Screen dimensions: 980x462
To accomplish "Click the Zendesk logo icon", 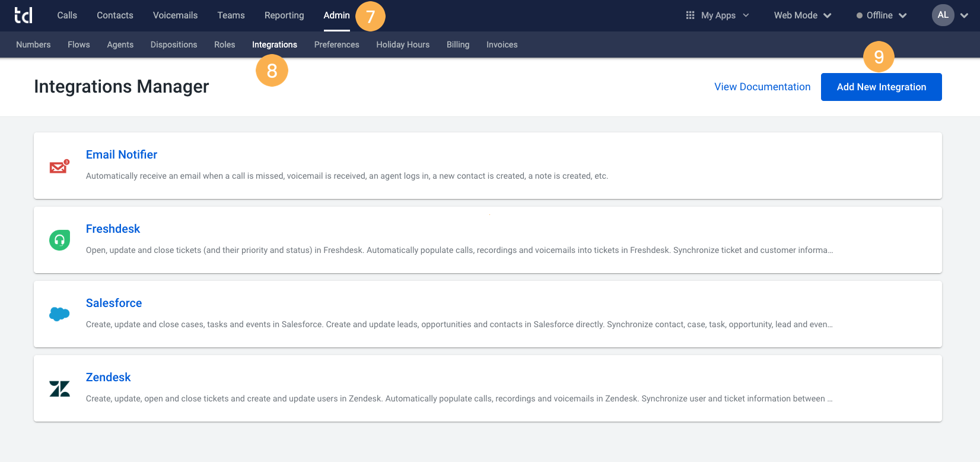I will pyautogui.click(x=59, y=388).
